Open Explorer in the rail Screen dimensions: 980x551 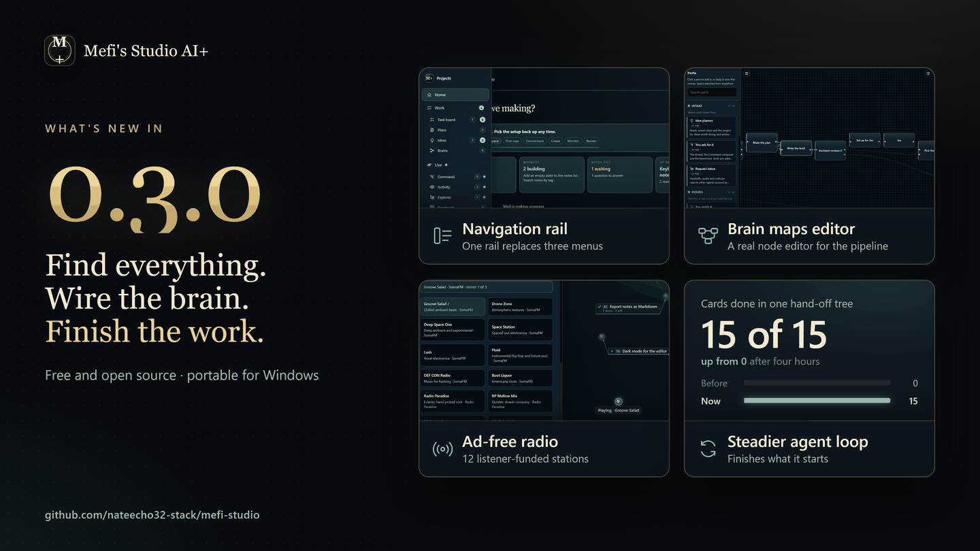click(x=456, y=197)
